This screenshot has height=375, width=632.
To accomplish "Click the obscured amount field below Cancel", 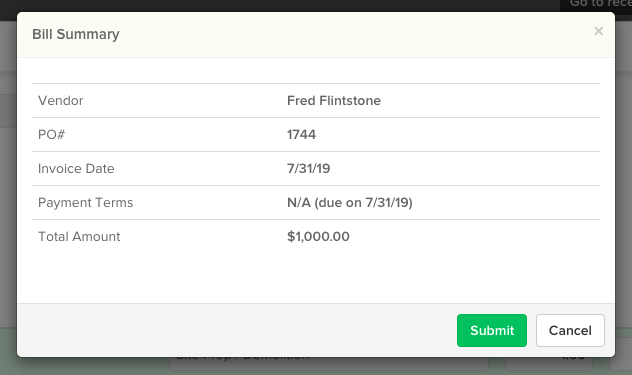I will [x=549, y=363].
